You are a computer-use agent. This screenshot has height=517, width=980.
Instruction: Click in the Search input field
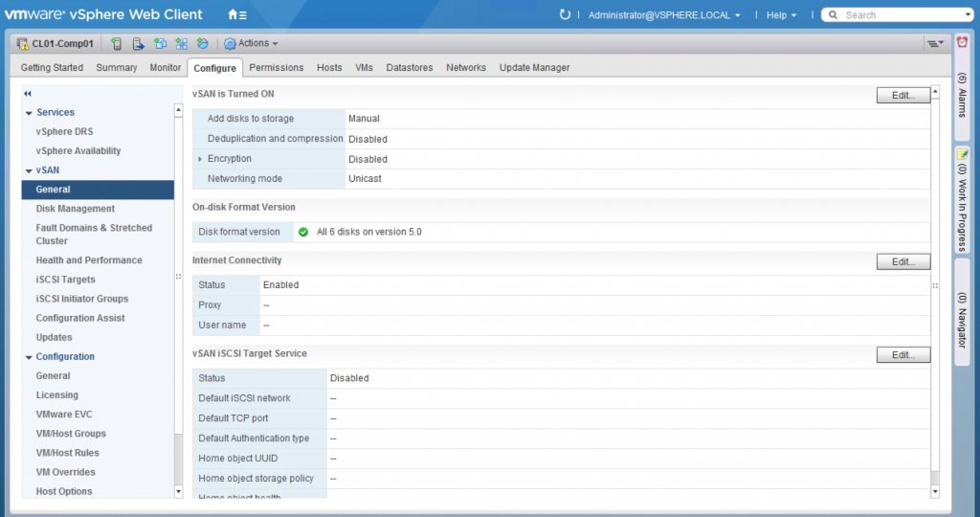click(x=900, y=15)
